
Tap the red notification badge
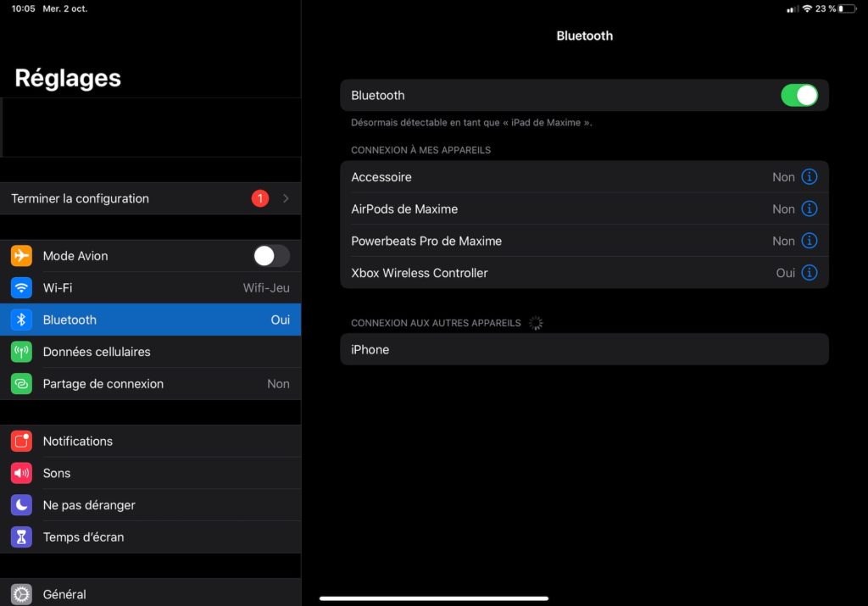coord(260,198)
